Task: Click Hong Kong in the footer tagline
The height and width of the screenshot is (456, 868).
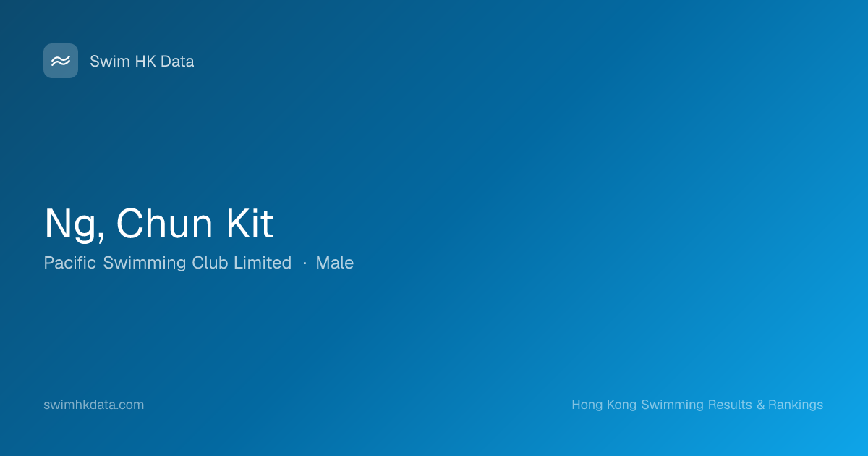Action: pos(605,405)
